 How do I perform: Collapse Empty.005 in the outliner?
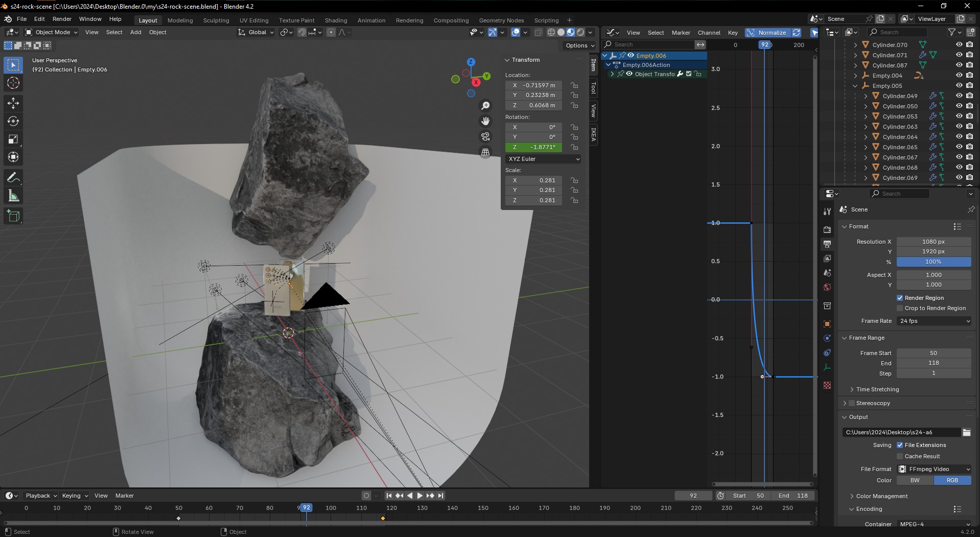(x=855, y=86)
